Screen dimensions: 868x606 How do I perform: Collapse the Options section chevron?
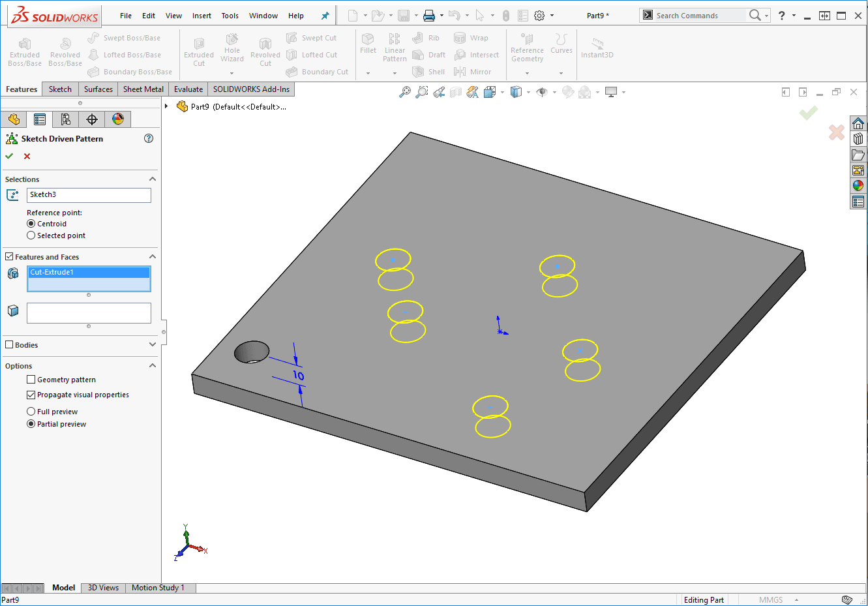[x=153, y=366]
